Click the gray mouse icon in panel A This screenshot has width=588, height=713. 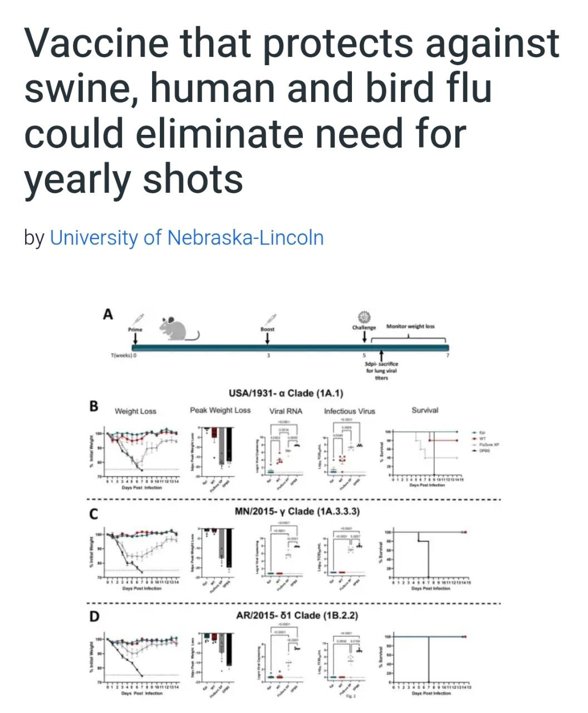pos(177,329)
